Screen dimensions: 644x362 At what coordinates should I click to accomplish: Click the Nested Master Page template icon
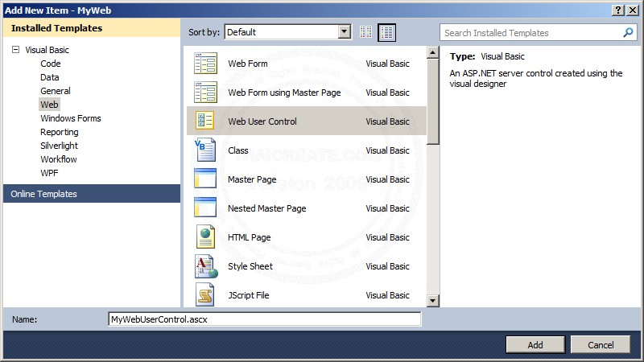coord(205,208)
